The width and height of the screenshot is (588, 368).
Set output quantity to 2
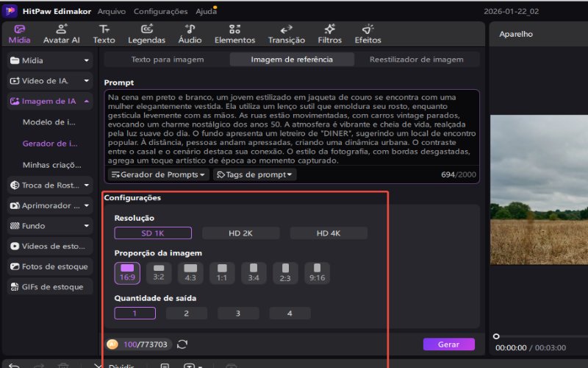[x=187, y=314]
